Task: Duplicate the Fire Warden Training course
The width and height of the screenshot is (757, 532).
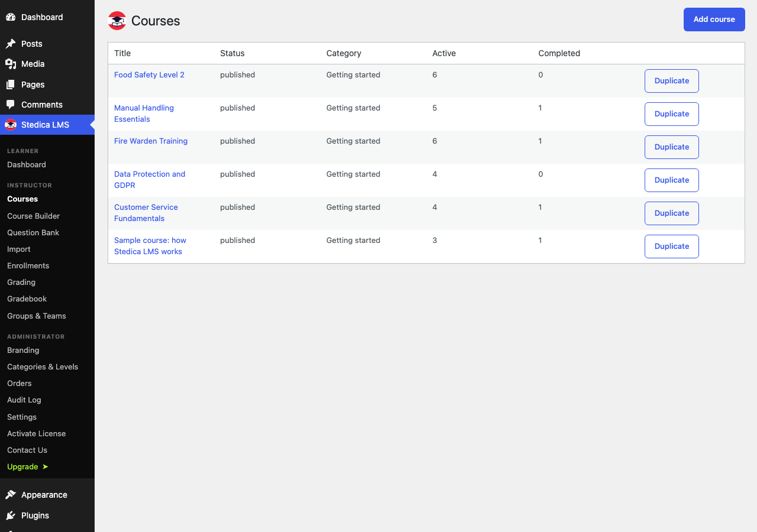Action: [x=672, y=147]
